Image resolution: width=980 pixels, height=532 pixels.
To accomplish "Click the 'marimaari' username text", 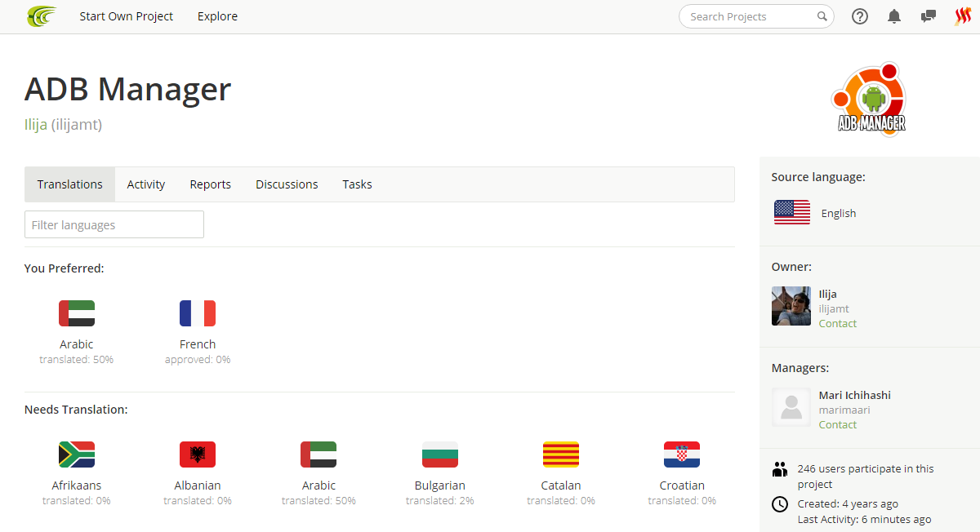I will [x=844, y=410].
